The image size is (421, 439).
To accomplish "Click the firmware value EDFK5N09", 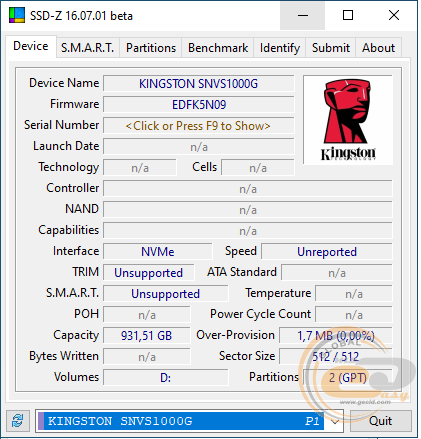I will [x=199, y=105].
